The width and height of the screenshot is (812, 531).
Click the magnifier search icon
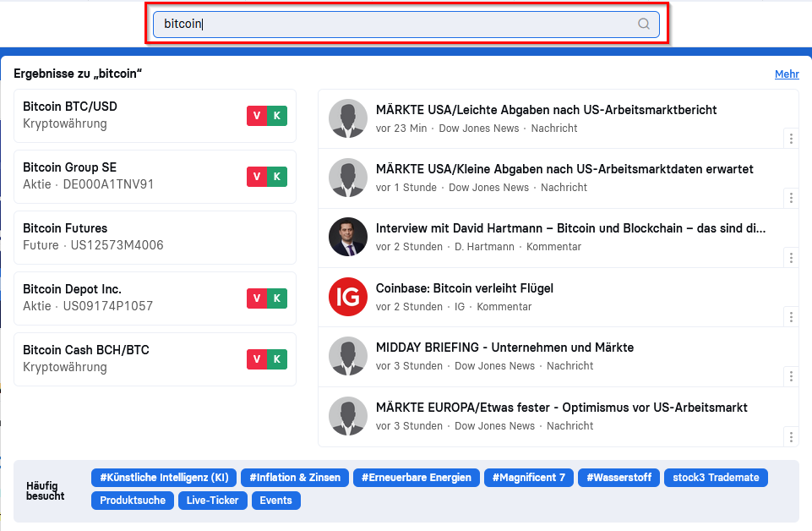644,24
